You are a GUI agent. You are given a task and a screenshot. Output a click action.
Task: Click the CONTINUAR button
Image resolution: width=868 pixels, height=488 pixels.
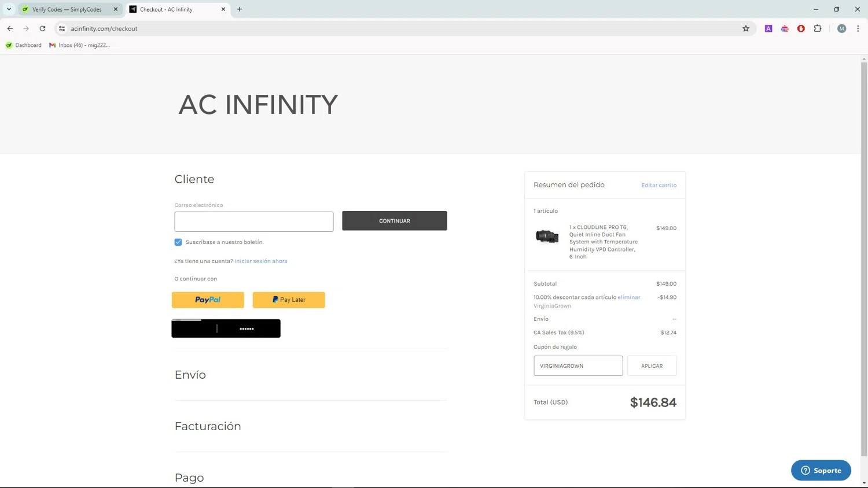395,221
